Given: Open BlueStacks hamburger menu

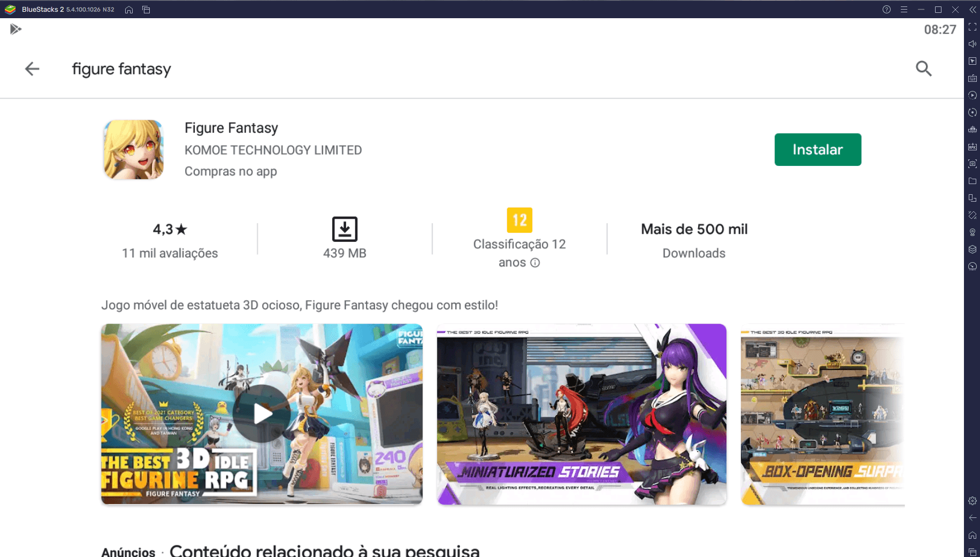Looking at the screenshot, I should 904,10.
